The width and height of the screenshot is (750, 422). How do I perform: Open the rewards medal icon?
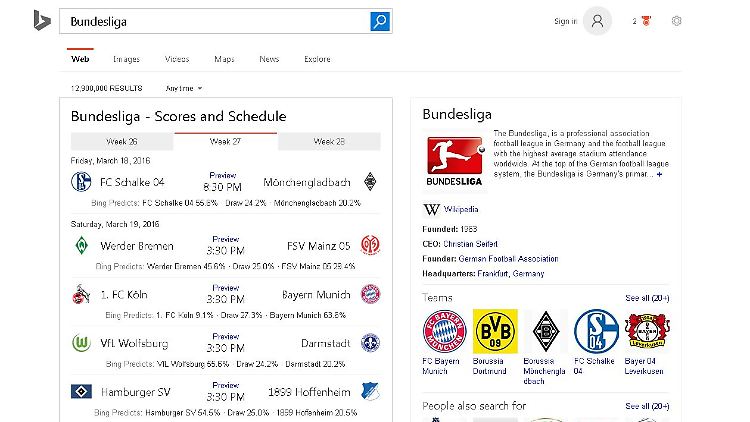click(x=646, y=21)
